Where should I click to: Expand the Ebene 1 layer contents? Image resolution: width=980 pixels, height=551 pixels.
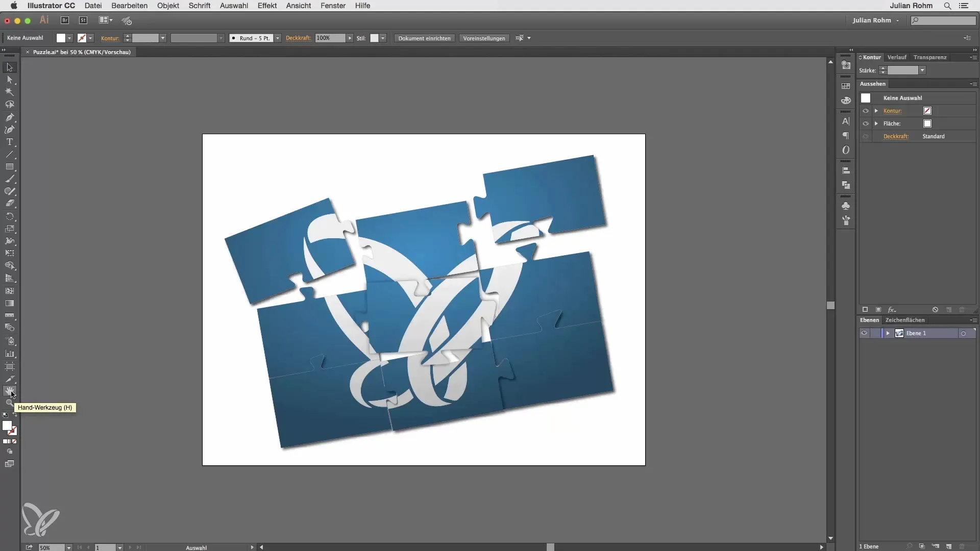pyautogui.click(x=888, y=333)
